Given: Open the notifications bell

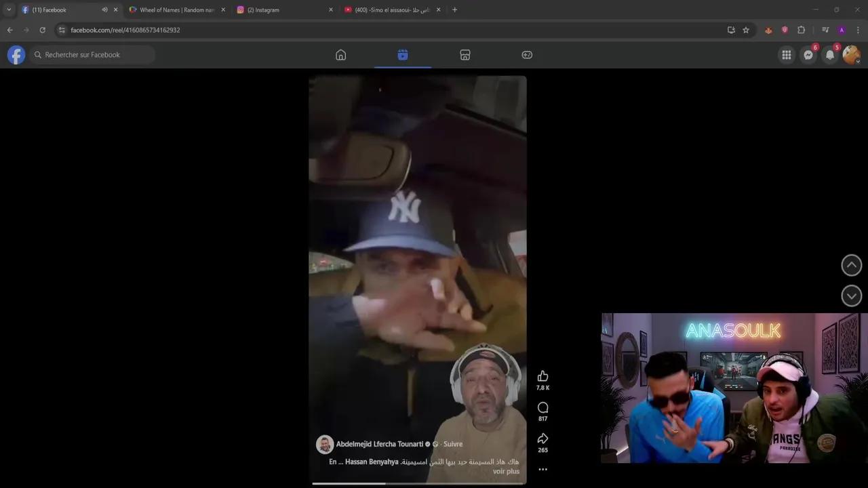Looking at the screenshot, I should click(x=829, y=55).
